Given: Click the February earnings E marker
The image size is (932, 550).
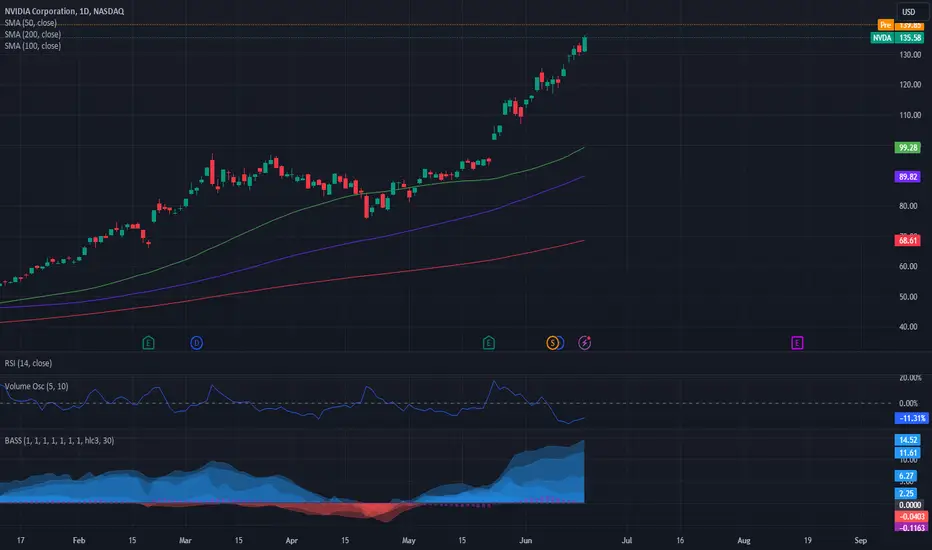Looking at the screenshot, I should pyautogui.click(x=149, y=343).
